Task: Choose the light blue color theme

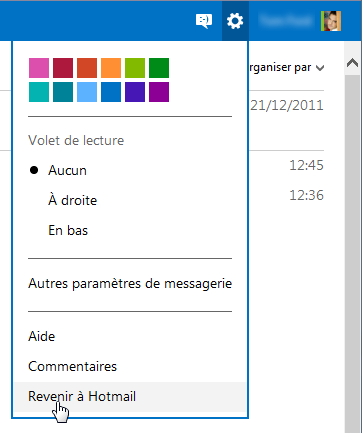Action: pyautogui.click(x=87, y=92)
